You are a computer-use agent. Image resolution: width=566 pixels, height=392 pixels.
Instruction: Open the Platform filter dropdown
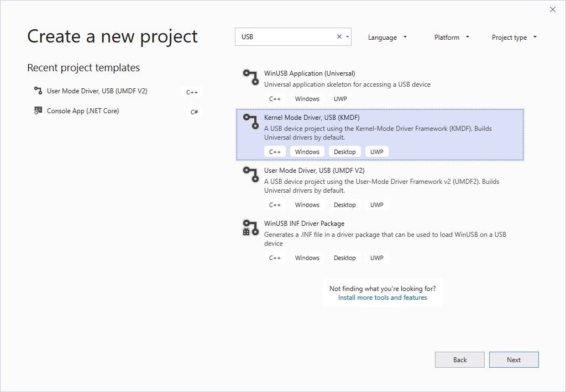451,37
